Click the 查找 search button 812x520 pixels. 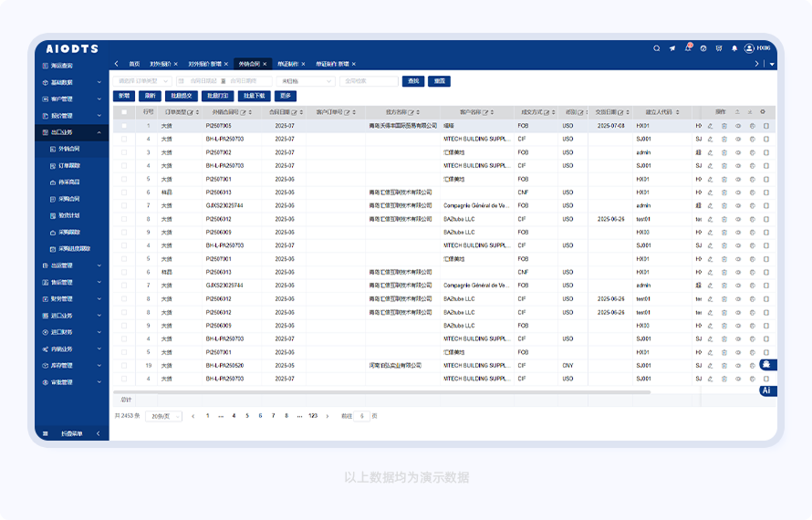click(x=413, y=81)
